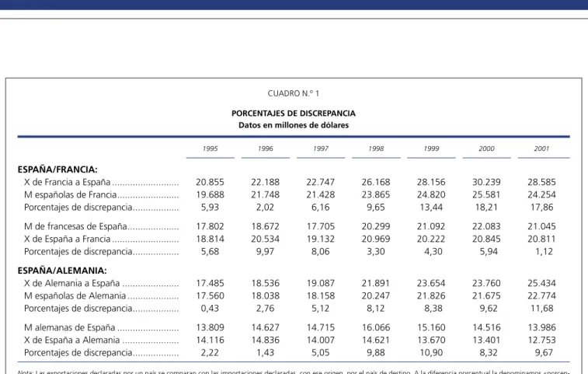Click the discrepancy value 9,67
The width and height of the screenshot is (588, 374).
(x=545, y=353)
